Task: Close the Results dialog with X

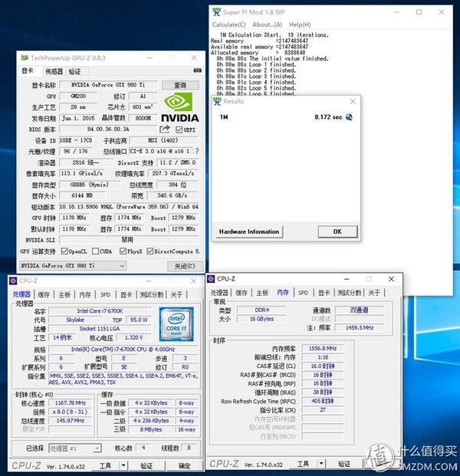Action: click(x=353, y=101)
